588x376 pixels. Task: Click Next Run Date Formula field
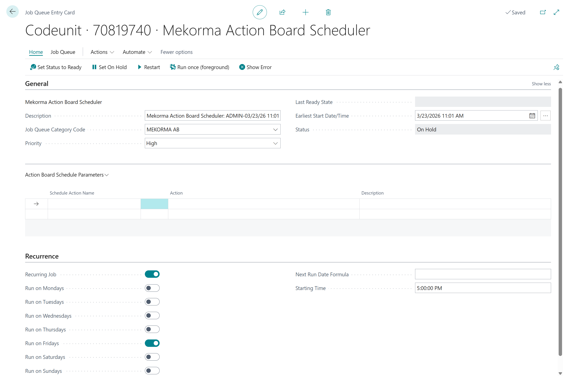pos(483,274)
